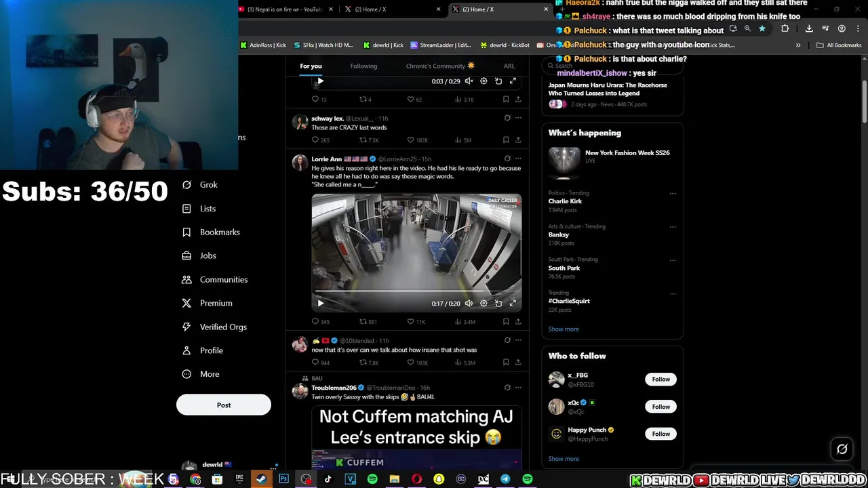Image resolution: width=868 pixels, height=488 pixels.
Task: Switch to the Following tab
Action: pyautogui.click(x=363, y=66)
